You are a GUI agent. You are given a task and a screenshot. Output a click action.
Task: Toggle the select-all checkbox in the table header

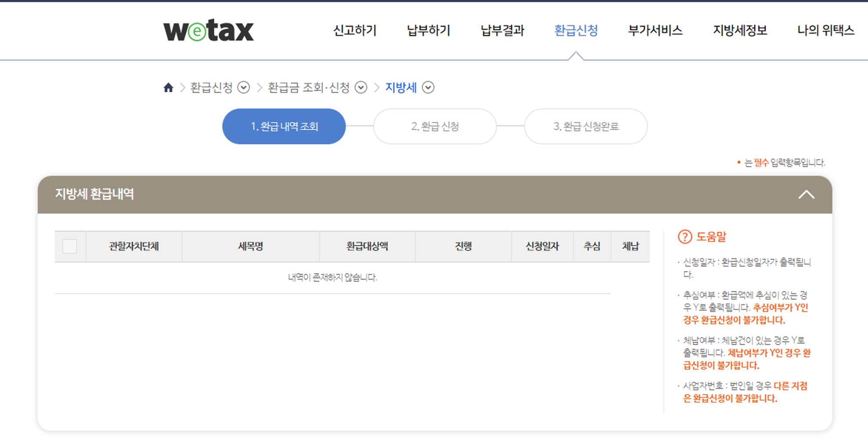click(x=70, y=247)
